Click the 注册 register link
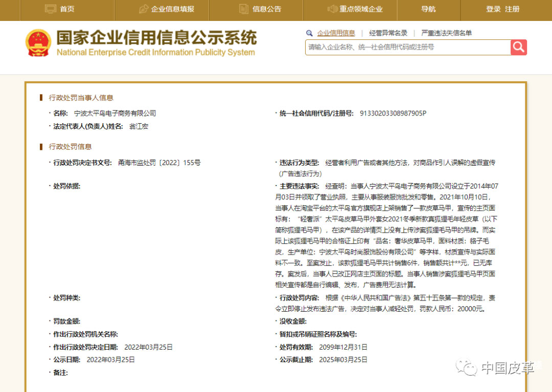Screen dimensions: 552x392 coord(512,9)
